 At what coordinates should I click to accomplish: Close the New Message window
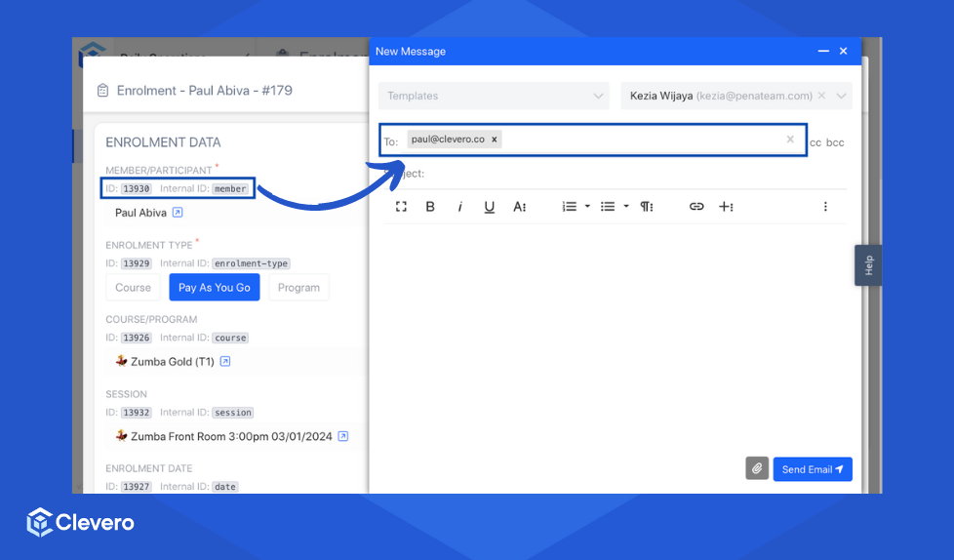[x=843, y=51]
